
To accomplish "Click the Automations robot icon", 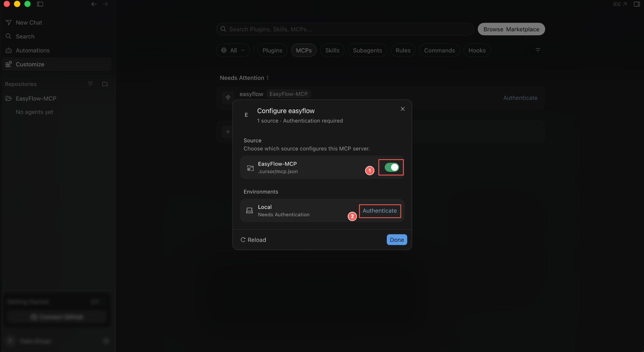I will (x=8, y=50).
